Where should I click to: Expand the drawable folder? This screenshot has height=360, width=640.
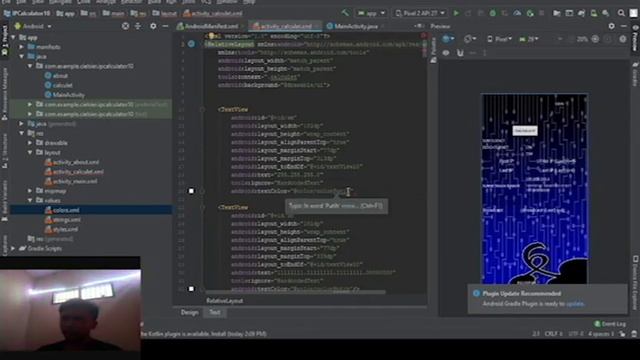point(30,143)
